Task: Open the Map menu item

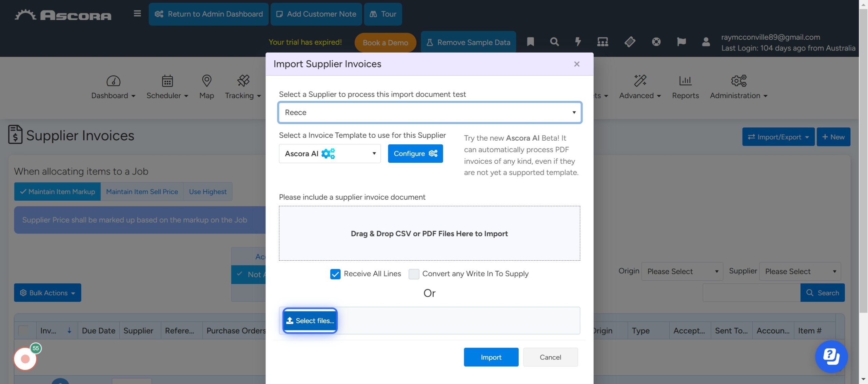Action: coord(206,96)
